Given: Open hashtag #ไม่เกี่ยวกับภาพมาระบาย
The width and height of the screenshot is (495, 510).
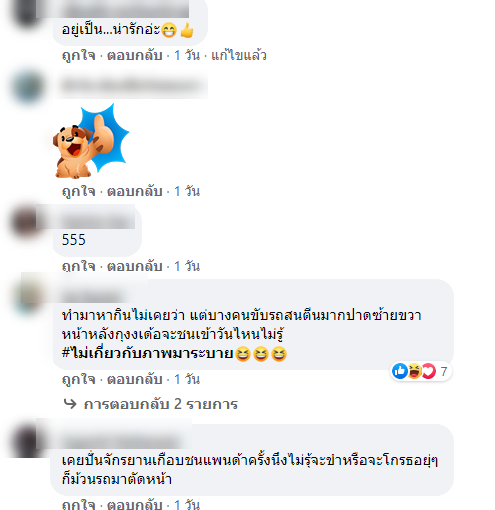Looking at the screenshot, I should click(147, 353).
